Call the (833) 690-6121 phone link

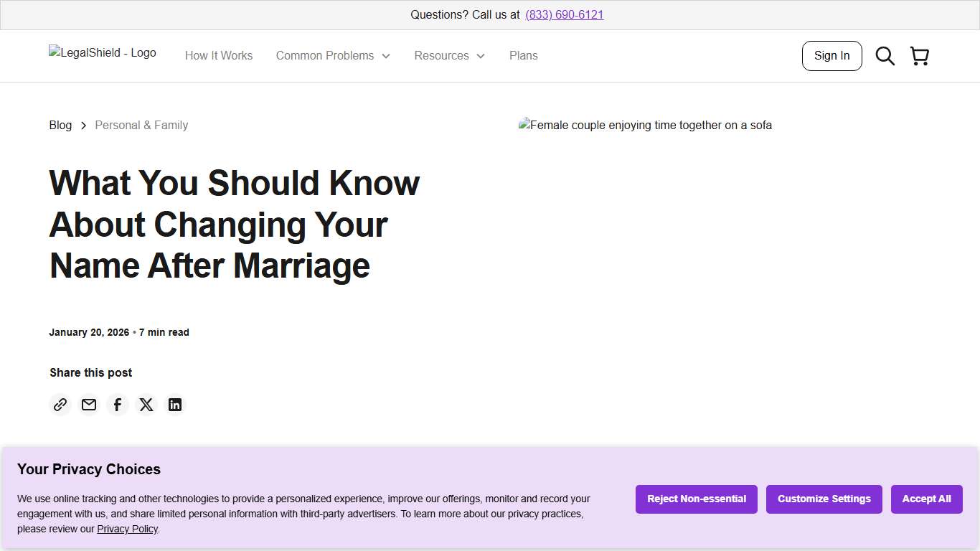coord(564,14)
